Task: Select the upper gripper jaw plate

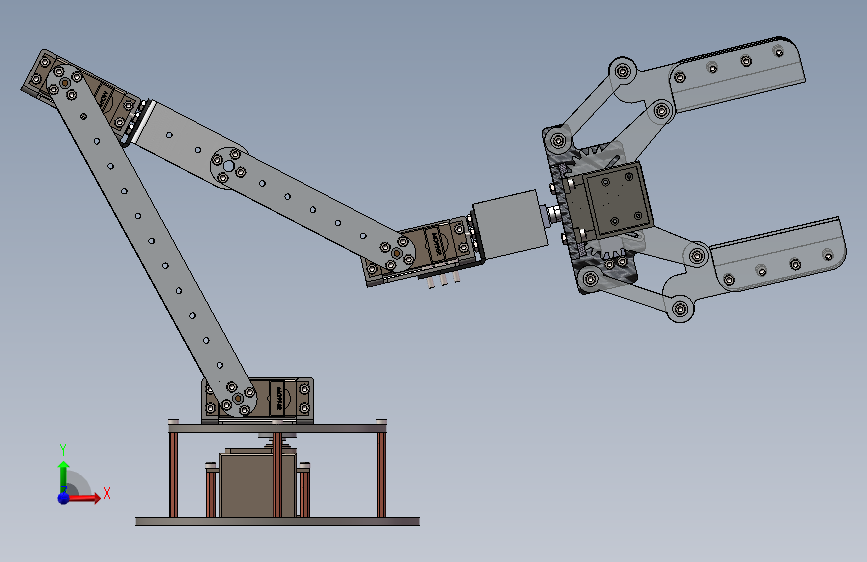Action: [739, 75]
